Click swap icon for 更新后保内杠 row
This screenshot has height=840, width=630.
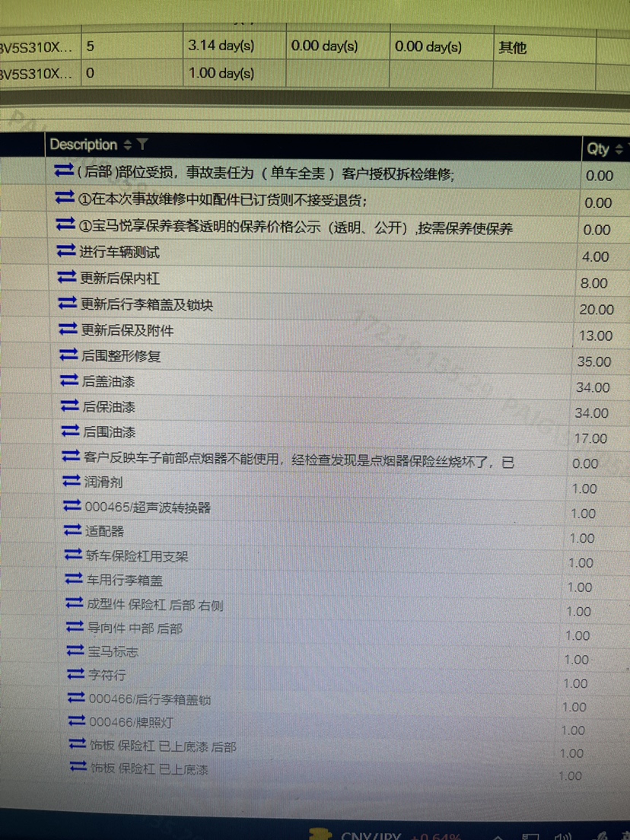66,277
